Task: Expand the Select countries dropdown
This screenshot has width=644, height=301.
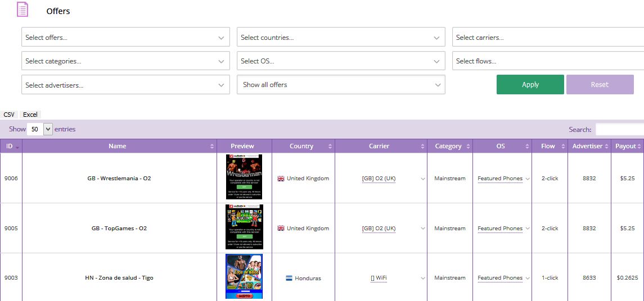Action: 341,38
